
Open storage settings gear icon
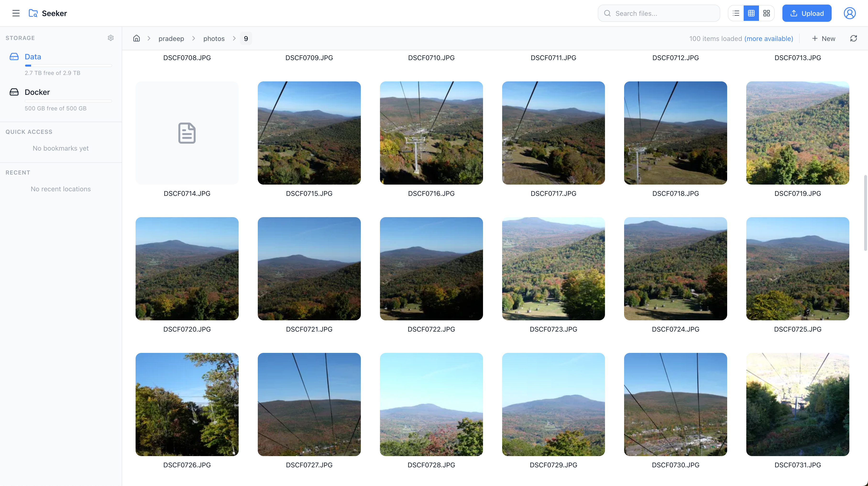click(110, 38)
